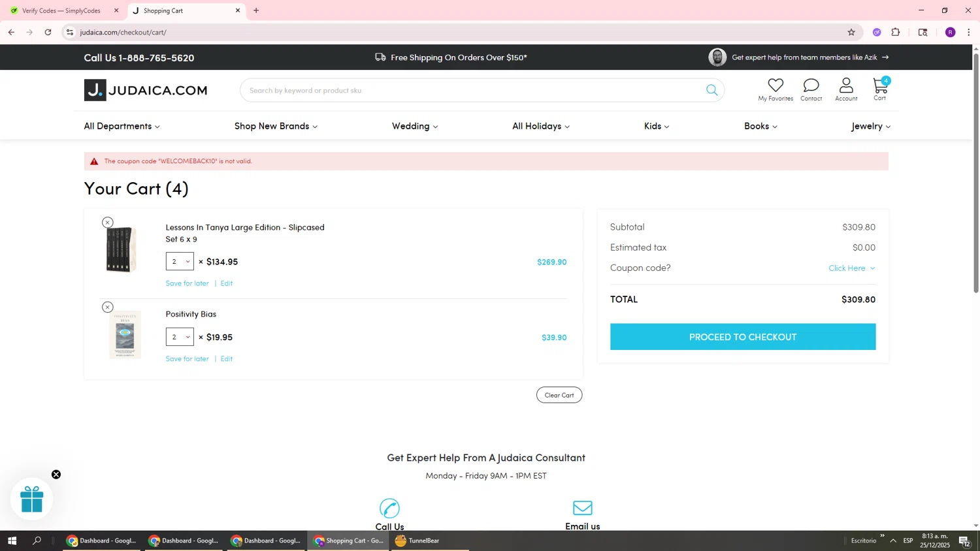Click ESP language indicator in tray
Screen dimensions: 980x551
(908, 541)
